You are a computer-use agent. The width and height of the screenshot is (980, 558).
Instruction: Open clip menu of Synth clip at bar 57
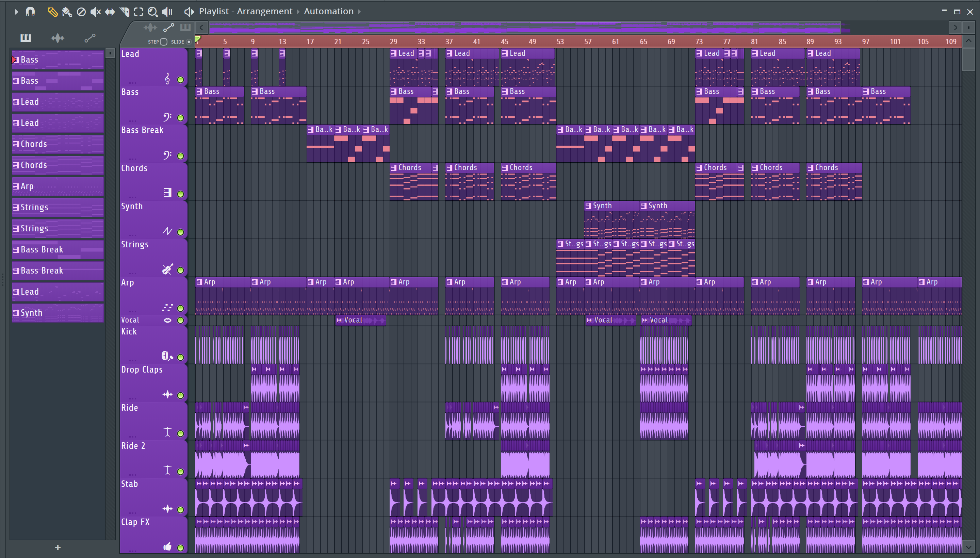click(x=588, y=206)
